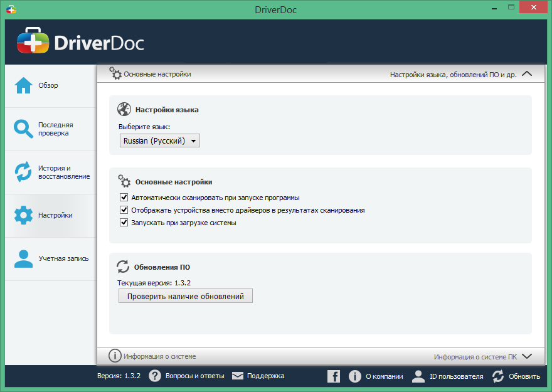The width and height of the screenshot is (552, 392).
Task: Click the Выберите язык: label
Action: 144,127
